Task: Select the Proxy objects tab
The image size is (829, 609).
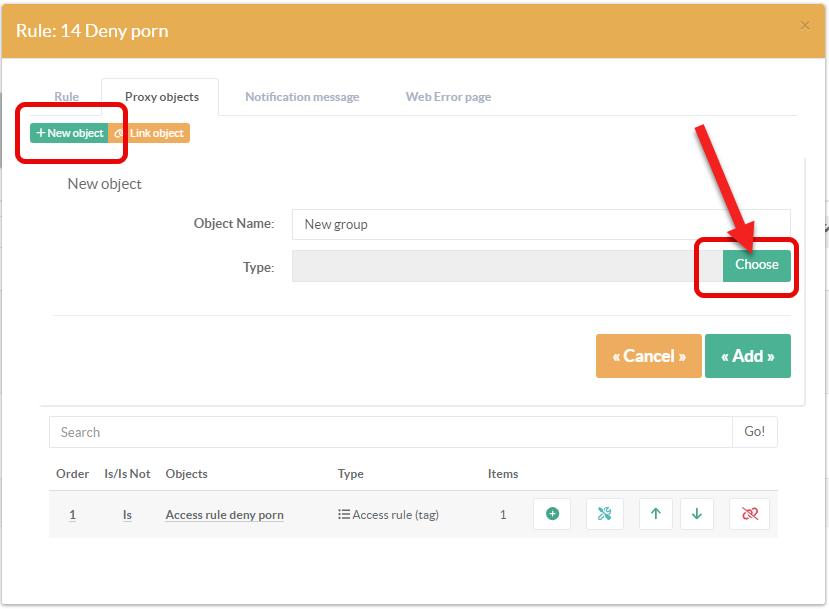Action: pos(161,97)
